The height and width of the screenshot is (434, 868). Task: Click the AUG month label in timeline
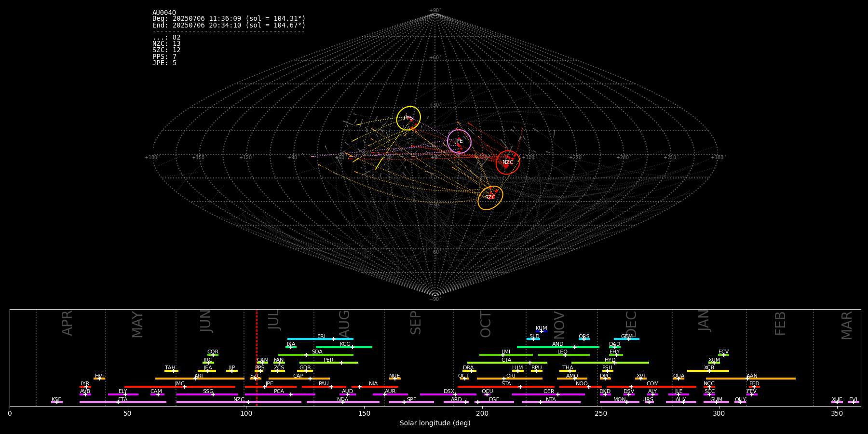coord(344,323)
